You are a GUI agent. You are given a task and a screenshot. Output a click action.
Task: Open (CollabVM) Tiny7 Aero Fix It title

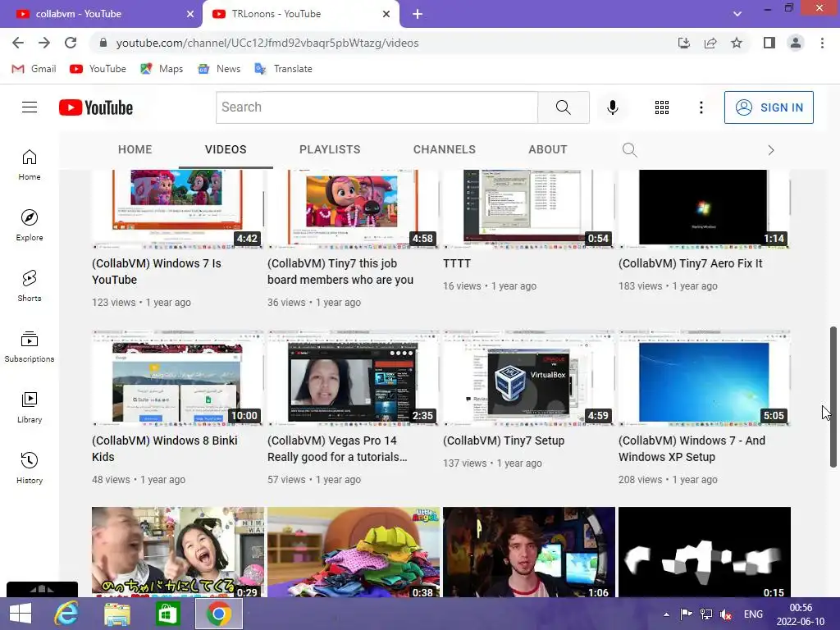click(x=690, y=263)
